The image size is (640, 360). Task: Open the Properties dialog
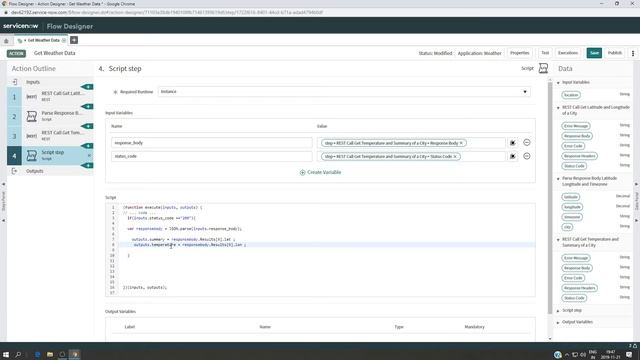pos(519,53)
